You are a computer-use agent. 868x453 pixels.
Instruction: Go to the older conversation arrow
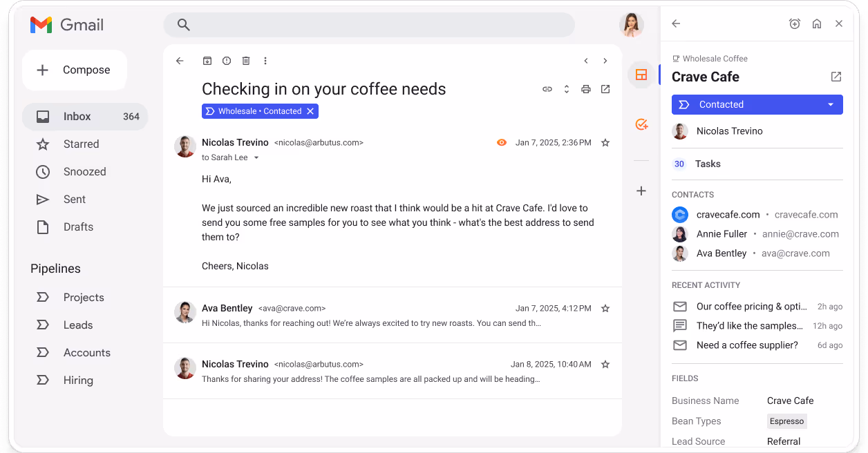tap(605, 61)
